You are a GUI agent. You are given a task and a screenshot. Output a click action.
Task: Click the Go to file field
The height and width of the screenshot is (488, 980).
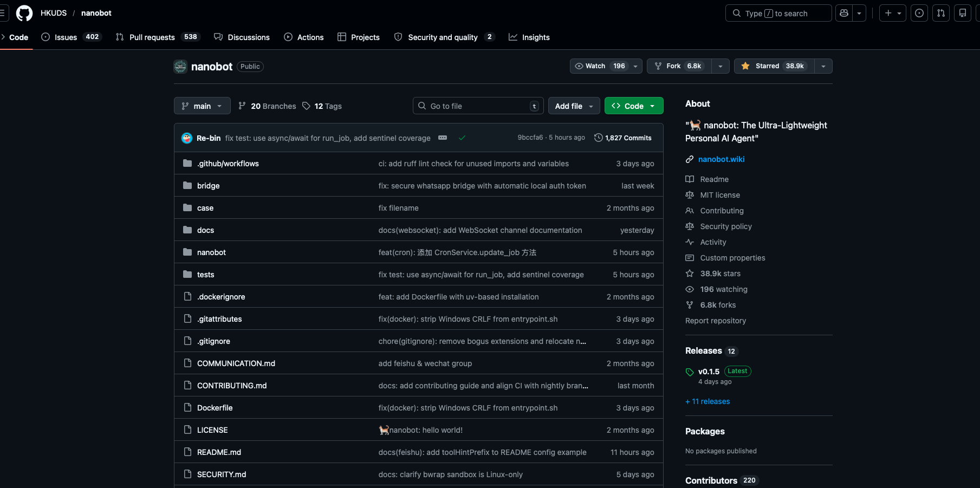point(478,106)
